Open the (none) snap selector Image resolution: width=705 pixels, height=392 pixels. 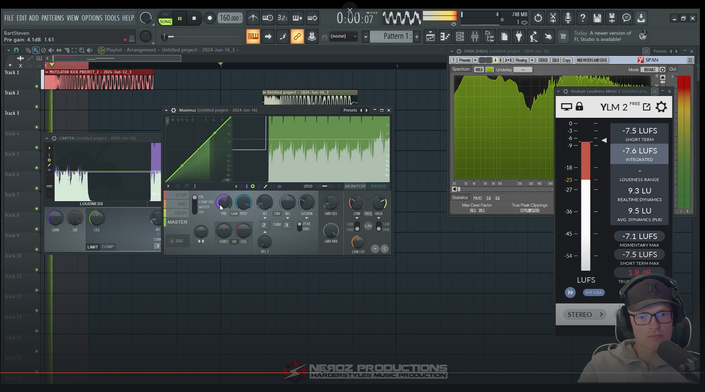pos(343,36)
